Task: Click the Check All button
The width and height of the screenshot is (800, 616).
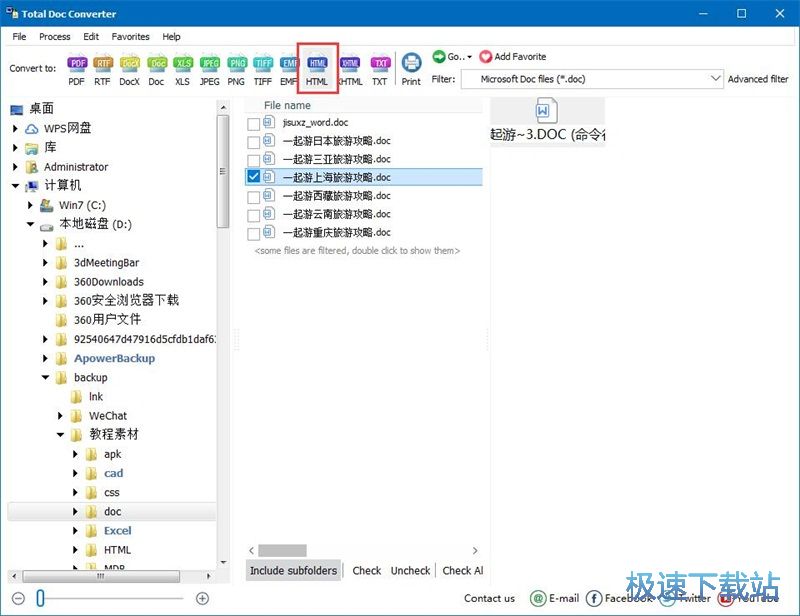Action: 463,570
